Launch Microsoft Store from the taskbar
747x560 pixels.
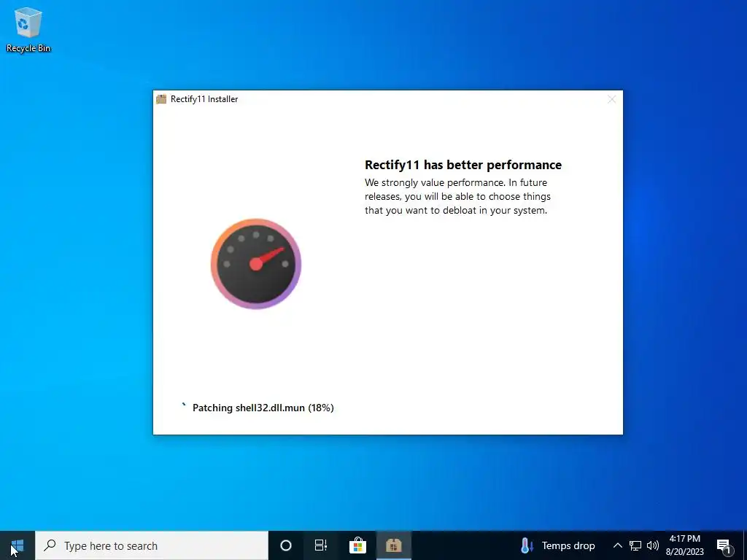pyautogui.click(x=357, y=545)
